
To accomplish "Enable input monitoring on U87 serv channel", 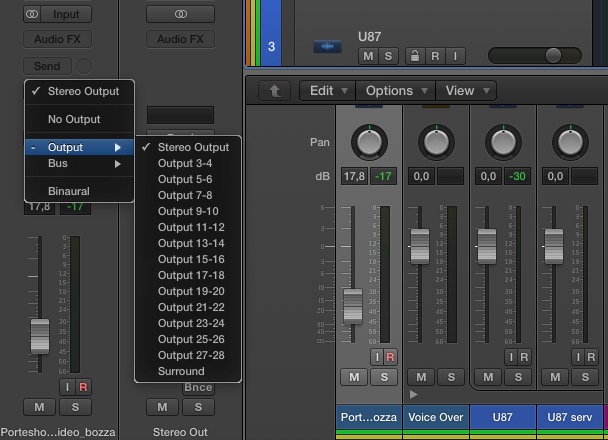I will point(578,357).
